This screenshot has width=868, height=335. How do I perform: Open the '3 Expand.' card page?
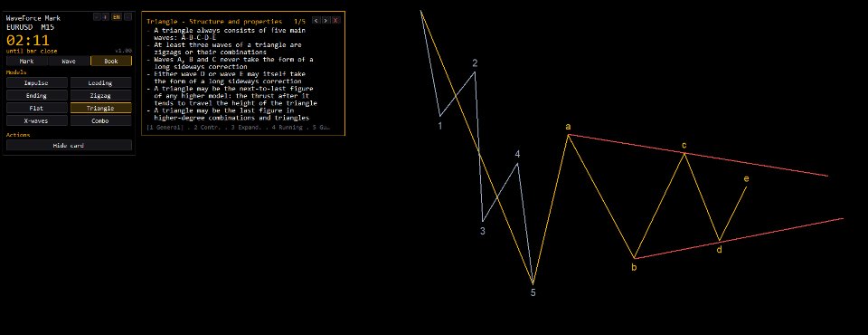click(x=245, y=128)
